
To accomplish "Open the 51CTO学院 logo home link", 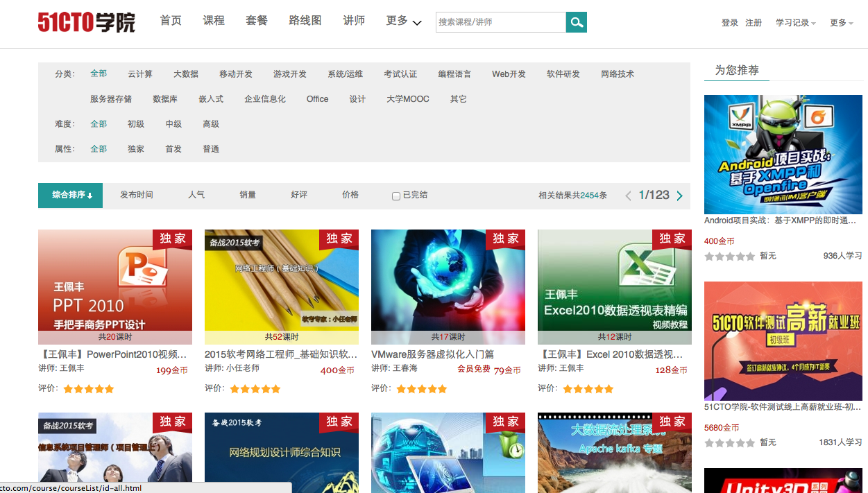I will pos(87,23).
